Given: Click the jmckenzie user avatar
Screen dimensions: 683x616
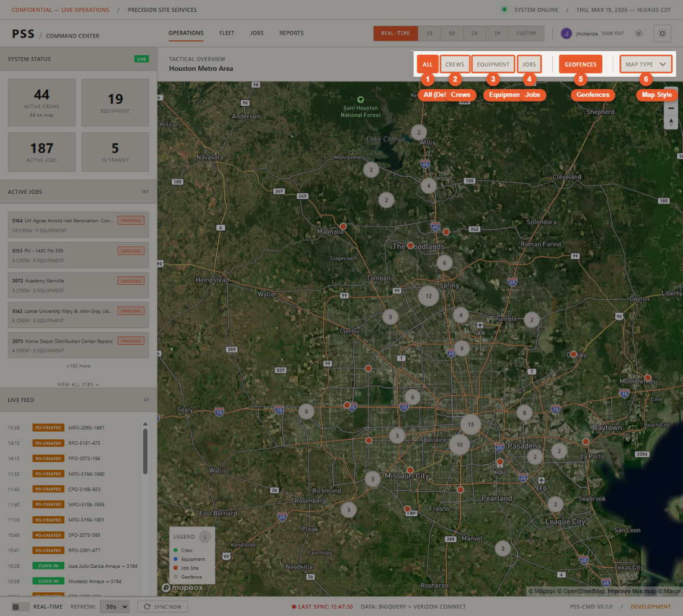Looking at the screenshot, I should (x=566, y=33).
